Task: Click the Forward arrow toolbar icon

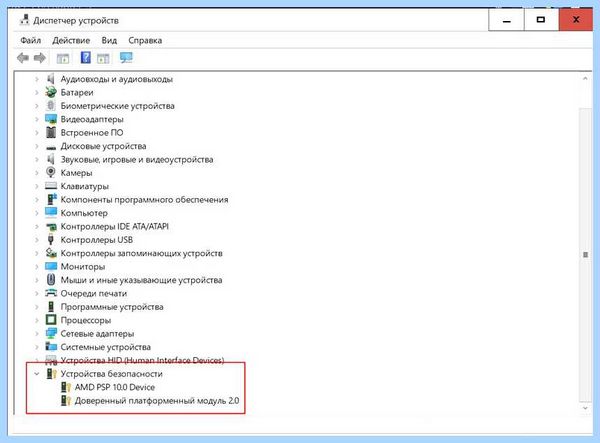Action: point(39,58)
